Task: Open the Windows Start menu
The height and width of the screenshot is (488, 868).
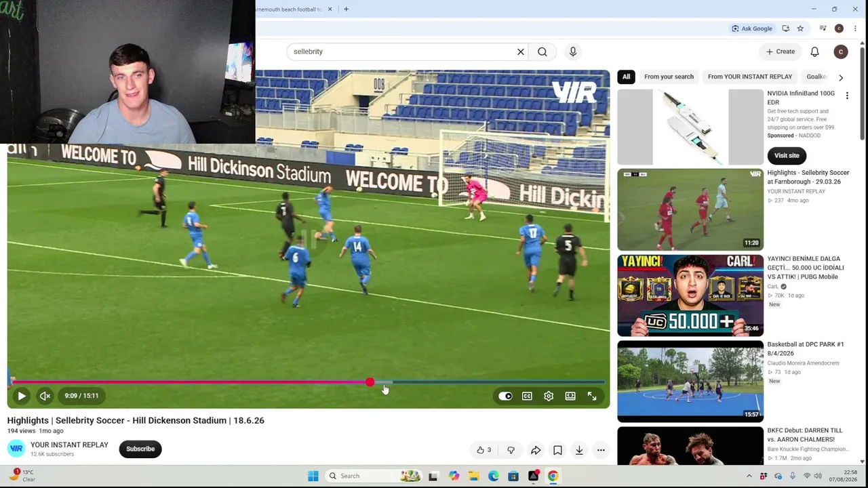Action: click(313, 476)
